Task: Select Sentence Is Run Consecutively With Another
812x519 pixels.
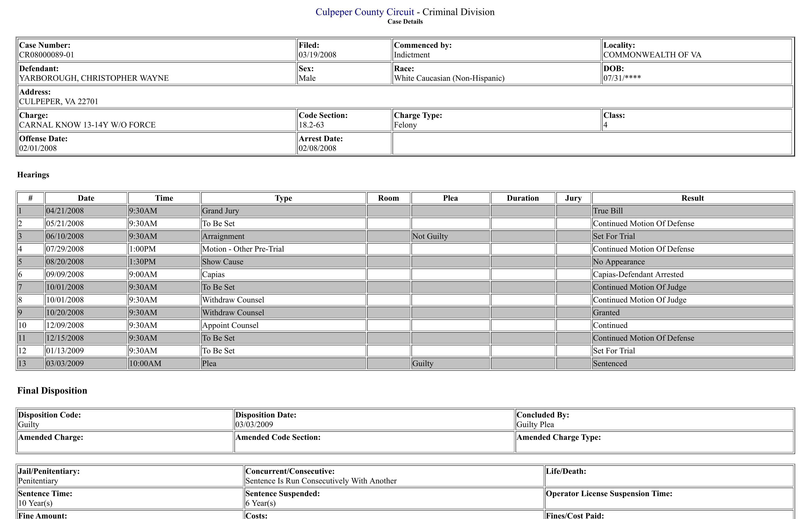Action: pyautogui.click(x=321, y=481)
